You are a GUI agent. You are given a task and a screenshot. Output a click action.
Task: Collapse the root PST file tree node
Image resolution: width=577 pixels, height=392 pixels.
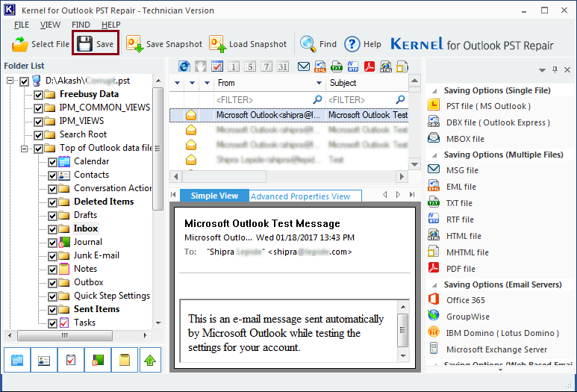click(x=10, y=81)
